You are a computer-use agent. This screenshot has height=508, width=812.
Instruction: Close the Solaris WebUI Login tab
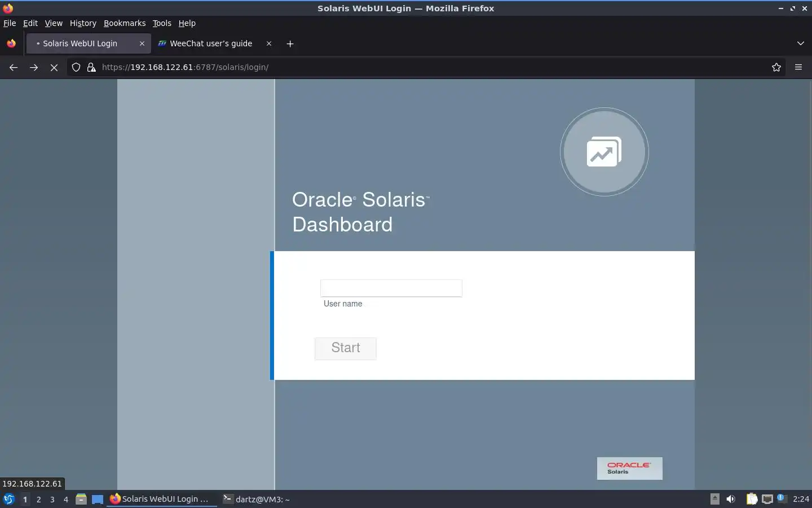point(142,43)
